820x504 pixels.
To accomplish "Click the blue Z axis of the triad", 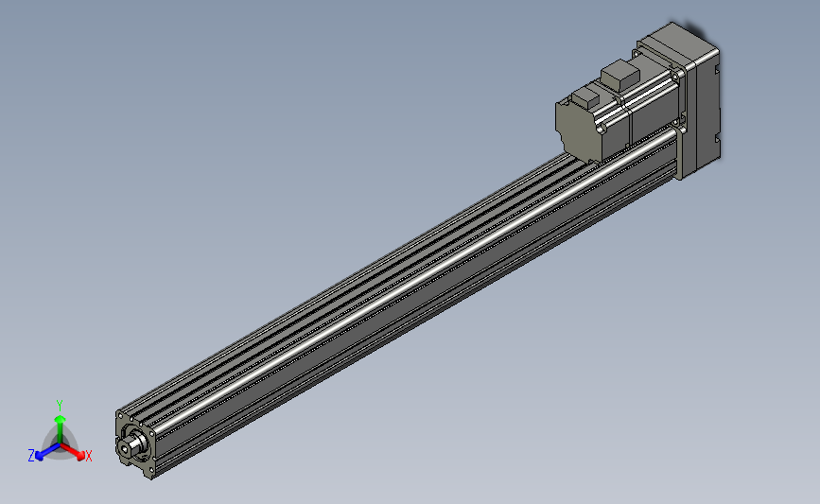I will (44, 453).
